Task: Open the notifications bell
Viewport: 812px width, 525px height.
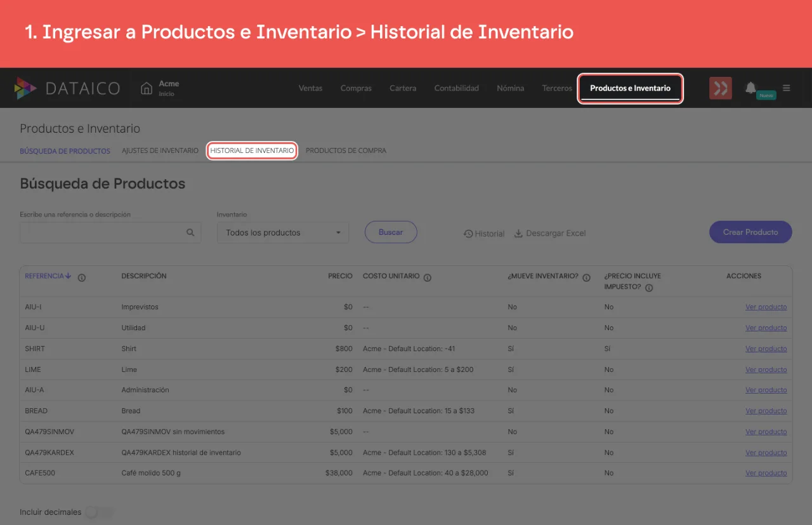Action: coord(750,88)
